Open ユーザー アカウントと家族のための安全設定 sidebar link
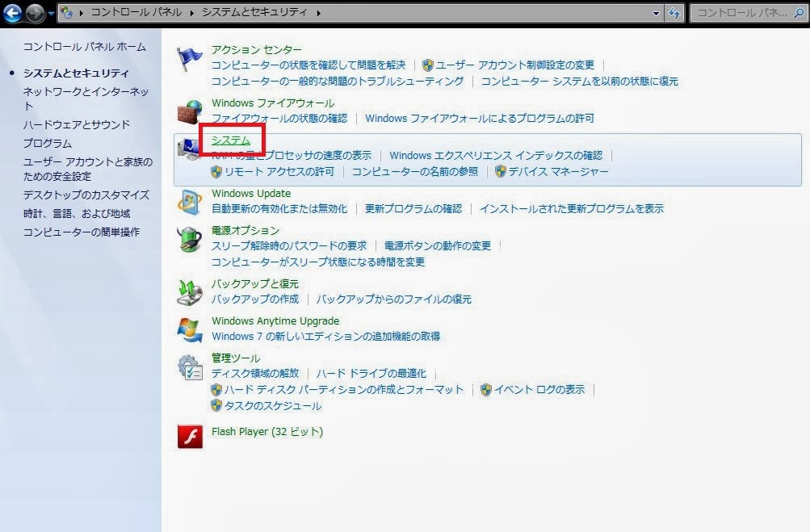 click(88, 169)
